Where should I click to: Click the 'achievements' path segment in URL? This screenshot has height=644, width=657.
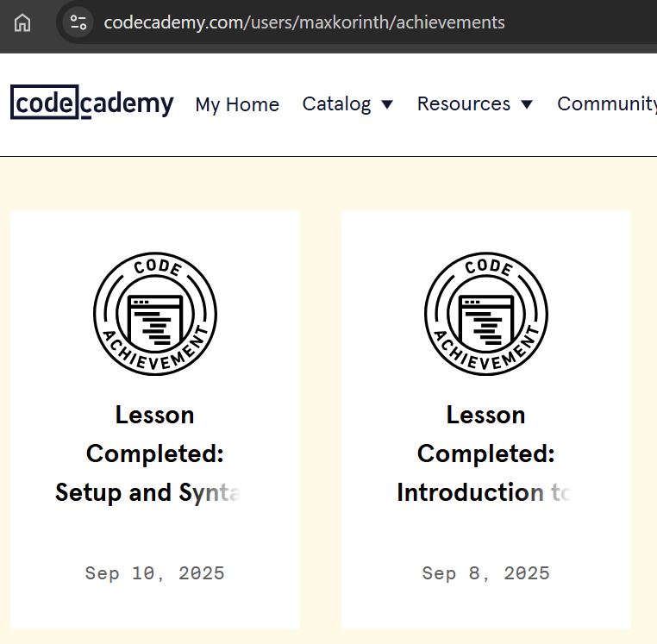pyautogui.click(x=450, y=22)
